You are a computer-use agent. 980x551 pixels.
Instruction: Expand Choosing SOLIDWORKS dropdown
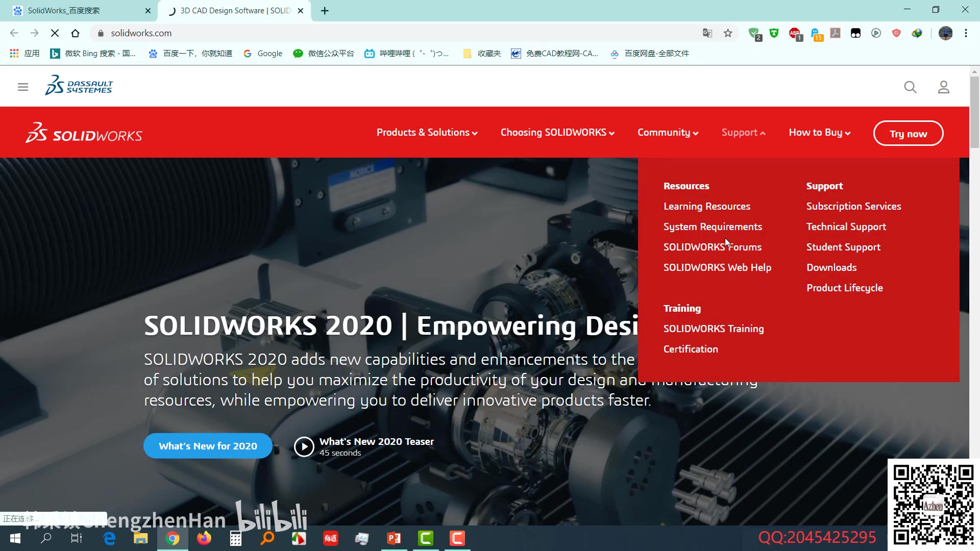[x=557, y=133]
